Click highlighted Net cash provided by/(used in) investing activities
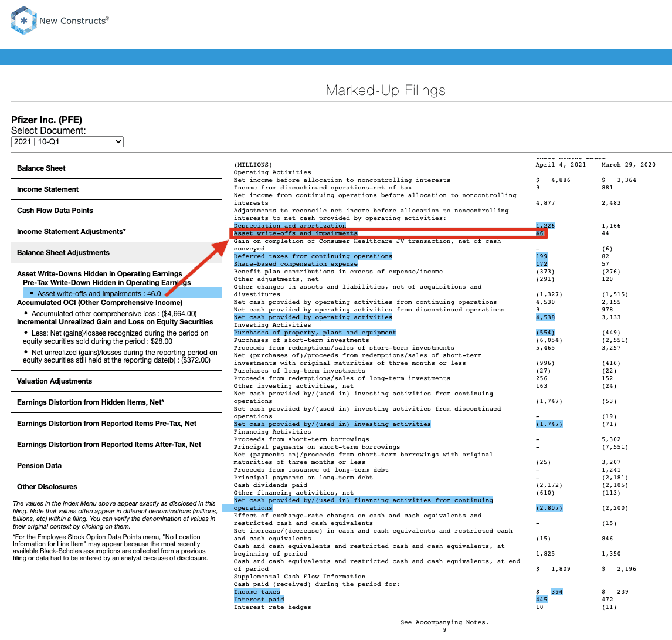The image size is (672, 640). point(332,424)
